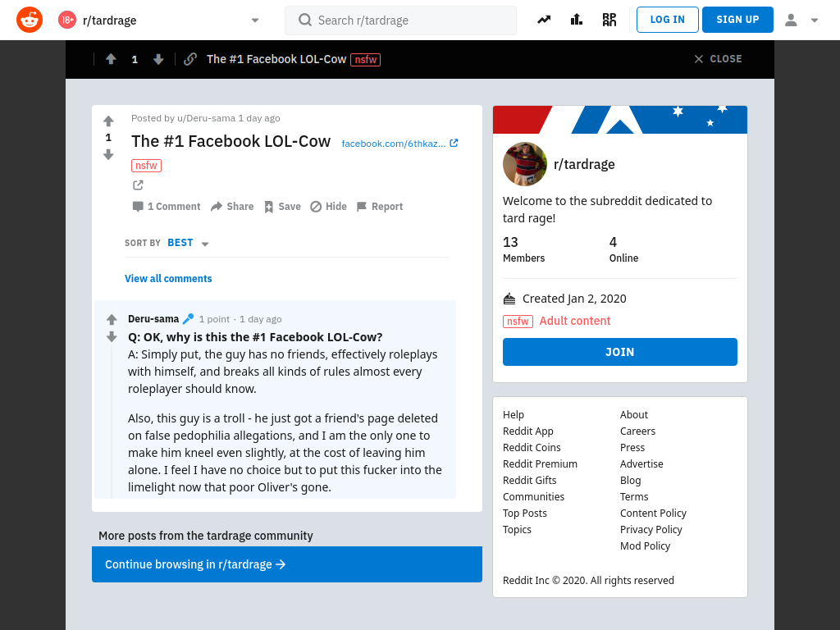Click the external link icon below nsfw tag
This screenshot has height=630, width=840.
(x=138, y=185)
